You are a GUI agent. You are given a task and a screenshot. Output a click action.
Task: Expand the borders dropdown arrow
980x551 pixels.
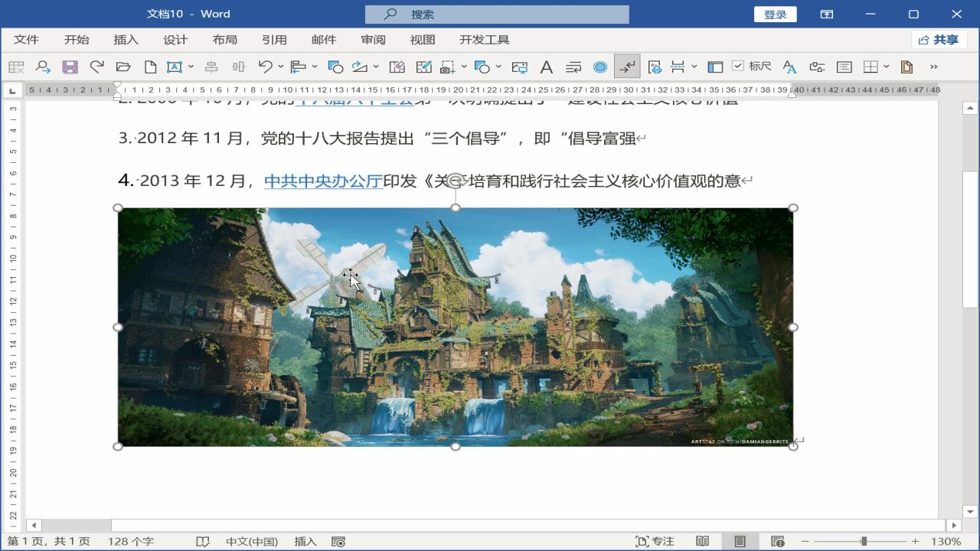[887, 67]
